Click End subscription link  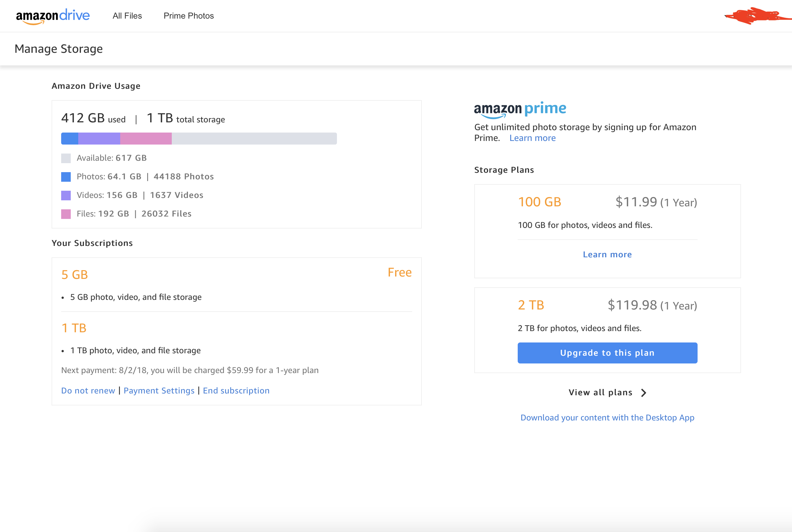236,390
